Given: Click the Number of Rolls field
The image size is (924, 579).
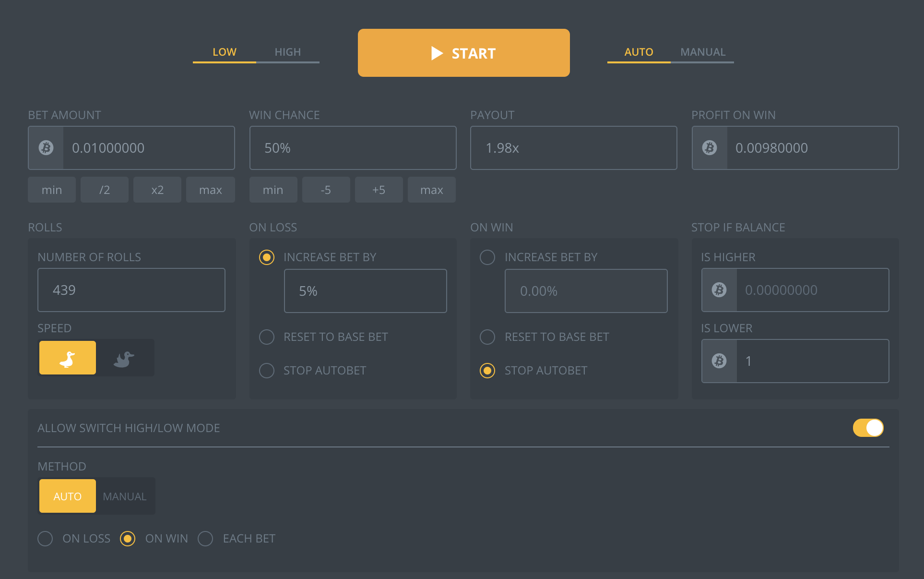Looking at the screenshot, I should (x=131, y=290).
